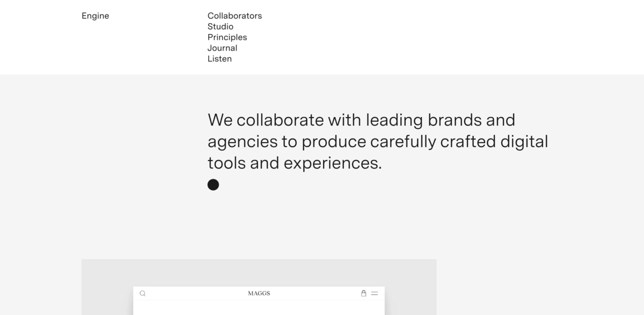Open the Principles nav link

pos(227,38)
